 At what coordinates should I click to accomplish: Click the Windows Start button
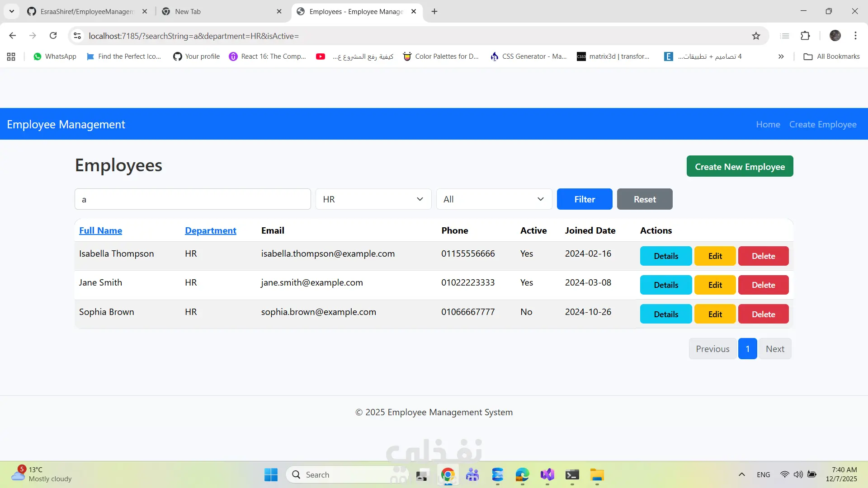pos(271,475)
